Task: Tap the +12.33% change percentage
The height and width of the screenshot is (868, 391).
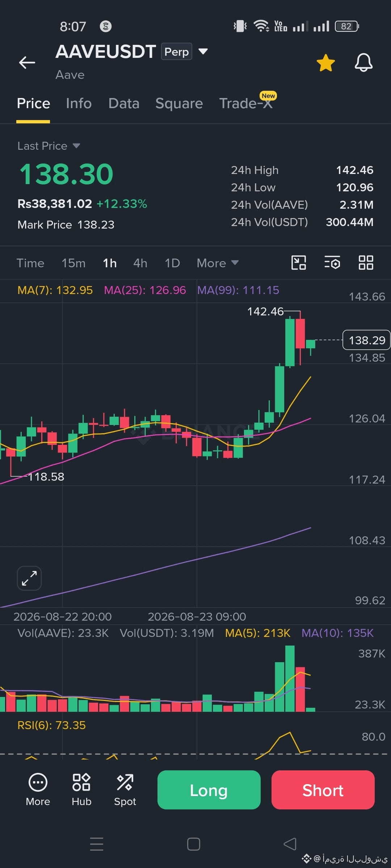Action: click(122, 204)
